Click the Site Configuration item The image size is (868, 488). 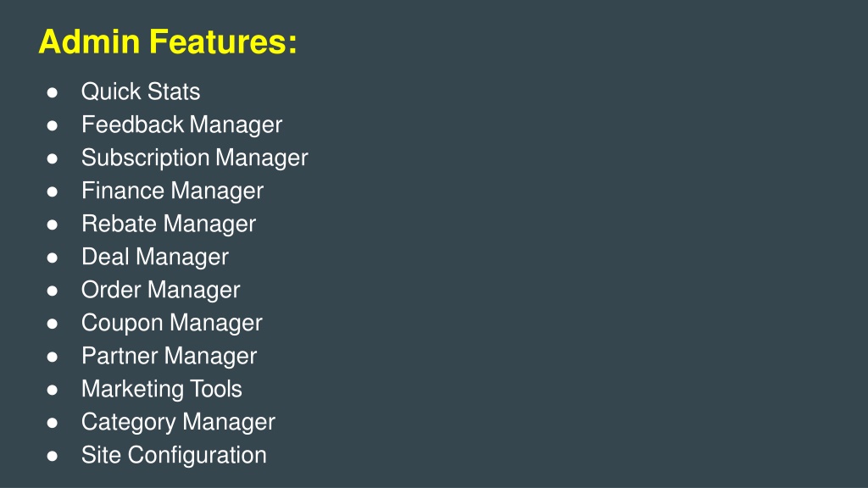174,455
